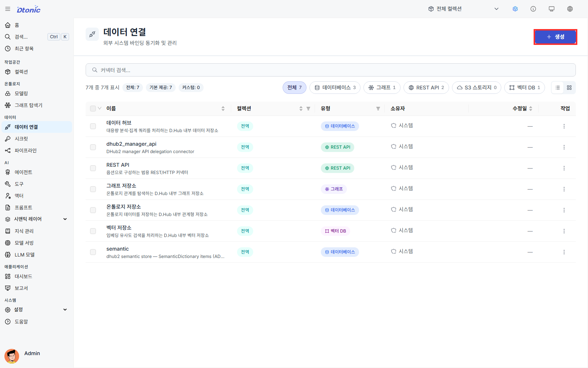588x368 pixels.
Task: Open 시크릿 in sidebar
Action: pos(37,139)
